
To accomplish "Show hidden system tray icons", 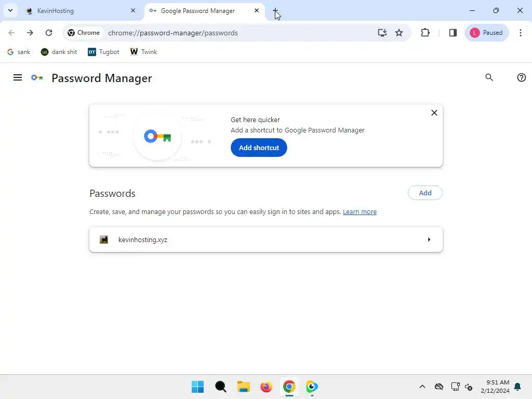I will pyautogui.click(x=422, y=387).
